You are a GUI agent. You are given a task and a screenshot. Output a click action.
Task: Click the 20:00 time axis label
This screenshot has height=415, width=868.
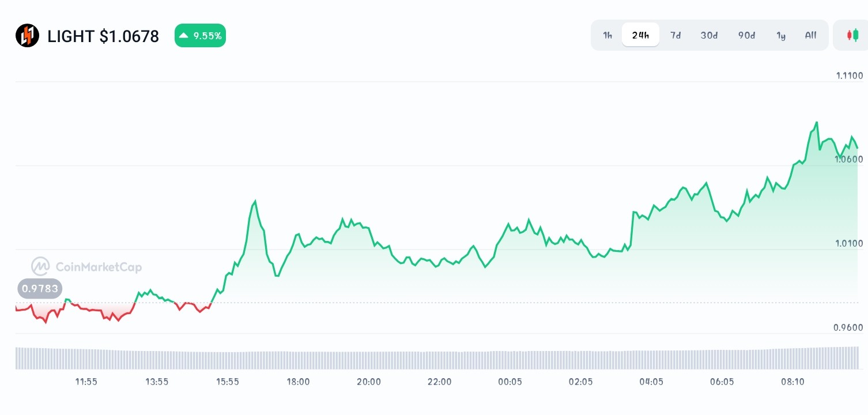tap(369, 382)
